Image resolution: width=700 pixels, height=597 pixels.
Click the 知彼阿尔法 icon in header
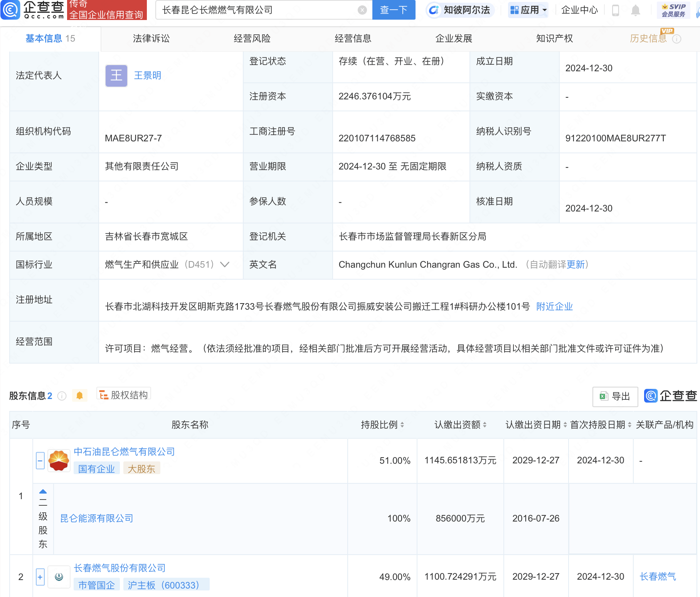tap(434, 10)
